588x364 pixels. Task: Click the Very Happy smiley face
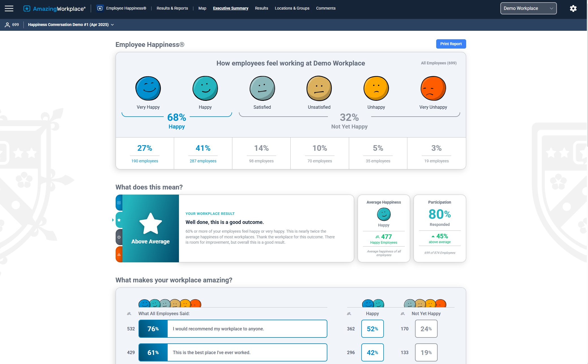pos(148,88)
